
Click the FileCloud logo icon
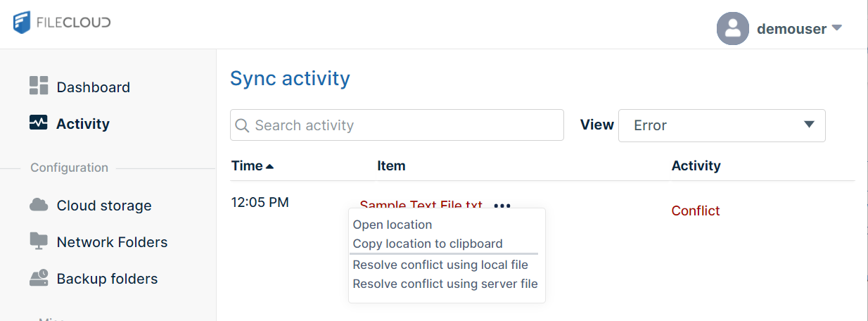pyautogui.click(x=22, y=23)
